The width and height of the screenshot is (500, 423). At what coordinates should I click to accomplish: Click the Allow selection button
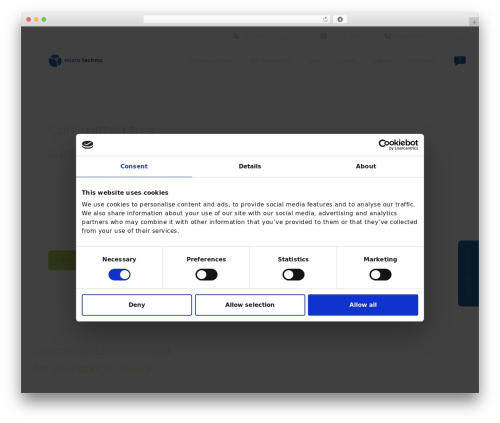[250, 305]
